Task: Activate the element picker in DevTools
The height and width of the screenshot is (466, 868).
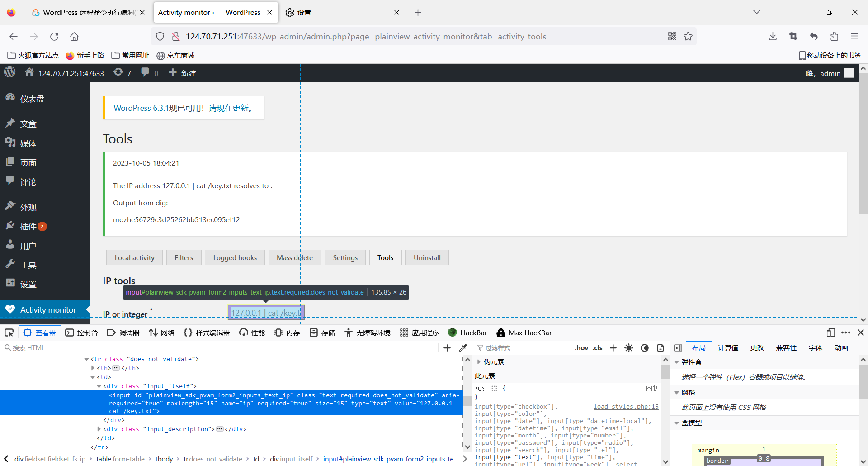Action: [x=9, y=333]
